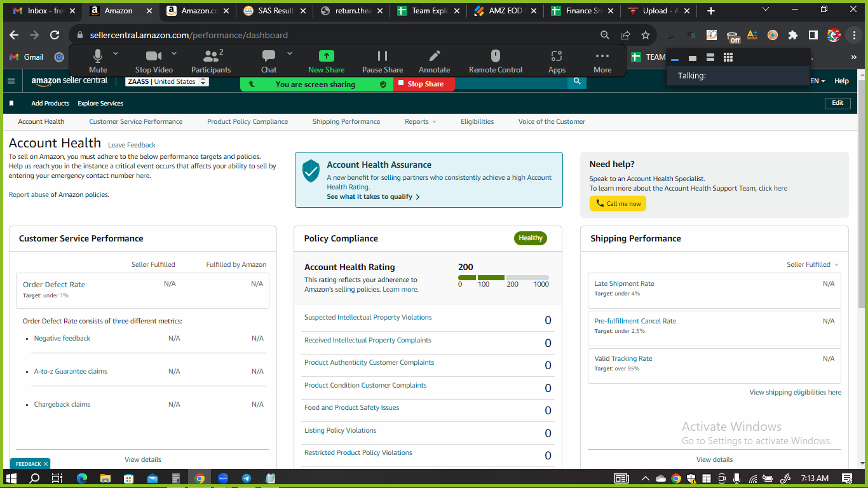This screenshot has width=868, height=488.
Task: Stop video in the Zoom toolbar
Action: point(154,62)
